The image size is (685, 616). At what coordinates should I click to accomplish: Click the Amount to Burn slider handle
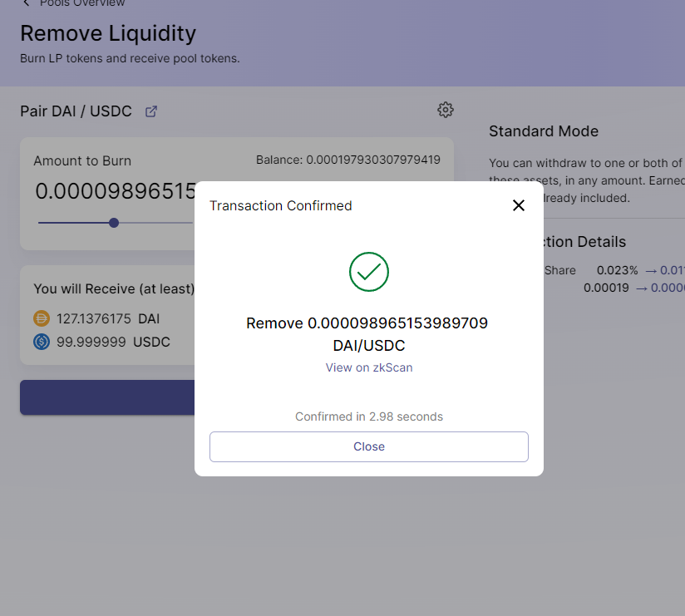pyautogui.click(x=114, y=223)
